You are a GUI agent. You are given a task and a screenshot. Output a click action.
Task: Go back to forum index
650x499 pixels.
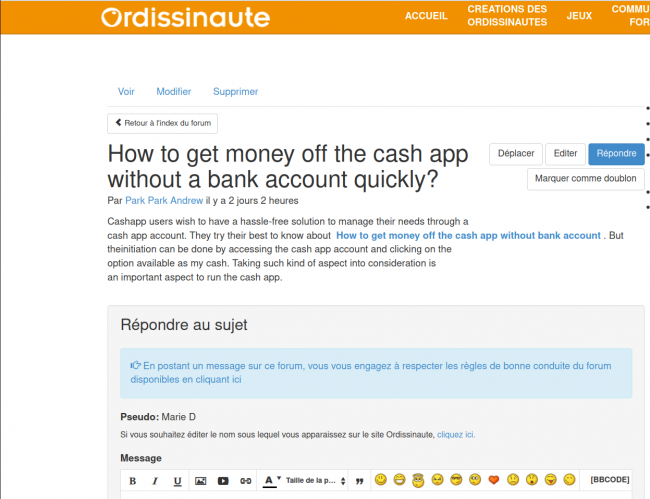click(x=162, y=123)
